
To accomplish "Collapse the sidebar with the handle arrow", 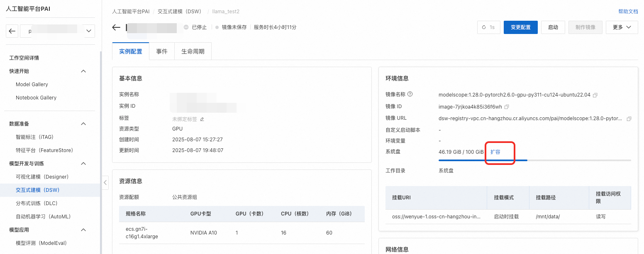I will pos(105,182).
